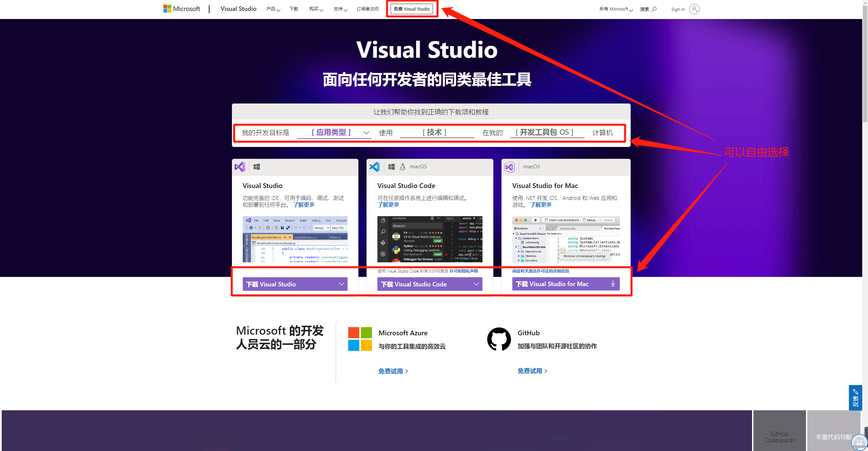Click the 搜索 magnifier icon

(654, 9)
